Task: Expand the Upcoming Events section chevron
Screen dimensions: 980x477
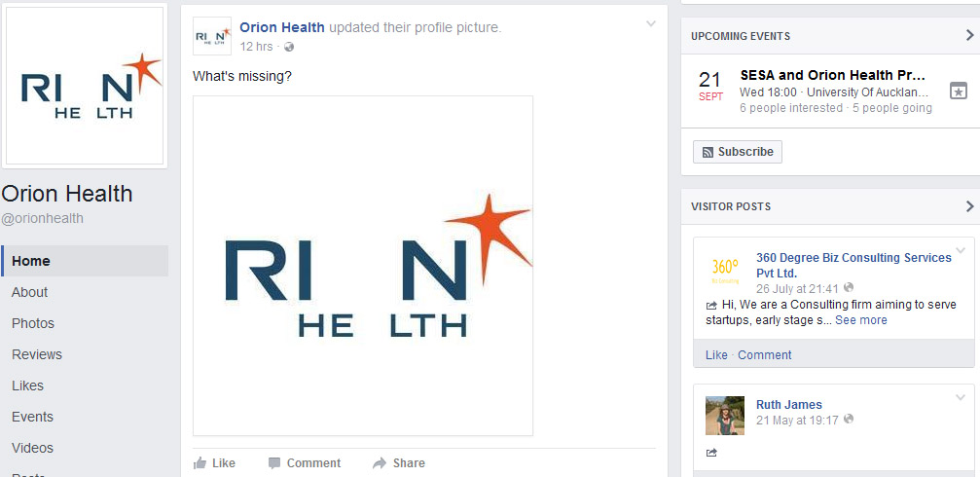Action: click(x=969, y=36)
